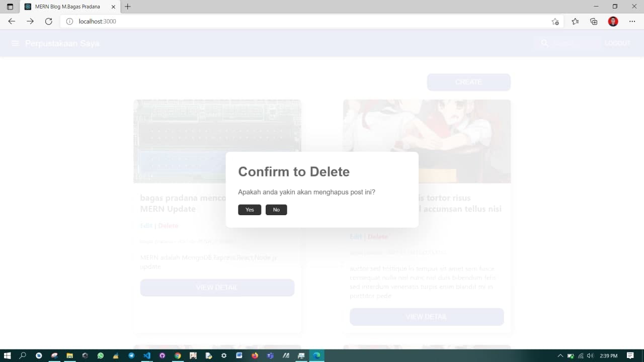Click the address bar showing localhost:3000
The height and width of the screenshot is (362, 644).
coord(302,21)
